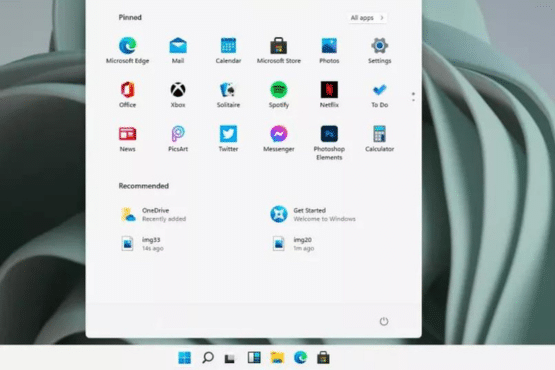
Task: Open Microsoft Store from the taskbar
Action: 323,358
